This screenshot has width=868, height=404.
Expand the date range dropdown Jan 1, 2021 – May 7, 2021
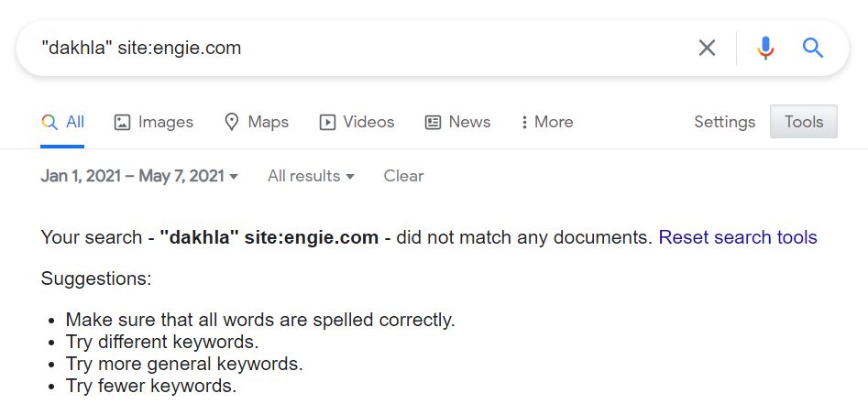(x=139, y=176)
